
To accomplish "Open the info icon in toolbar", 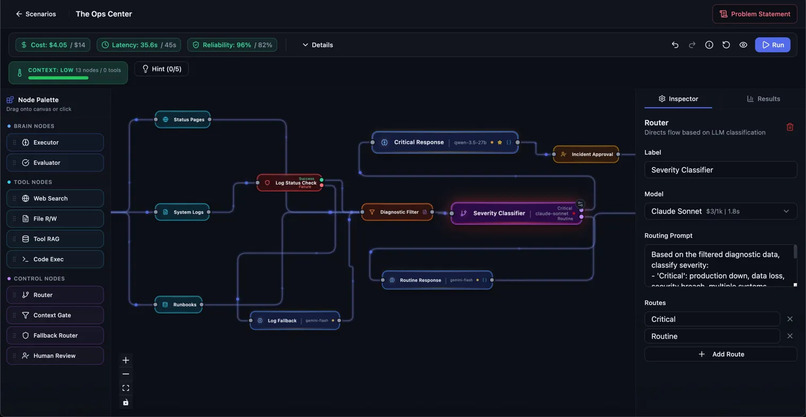I will pyautogui.click(x=709, y=45).
